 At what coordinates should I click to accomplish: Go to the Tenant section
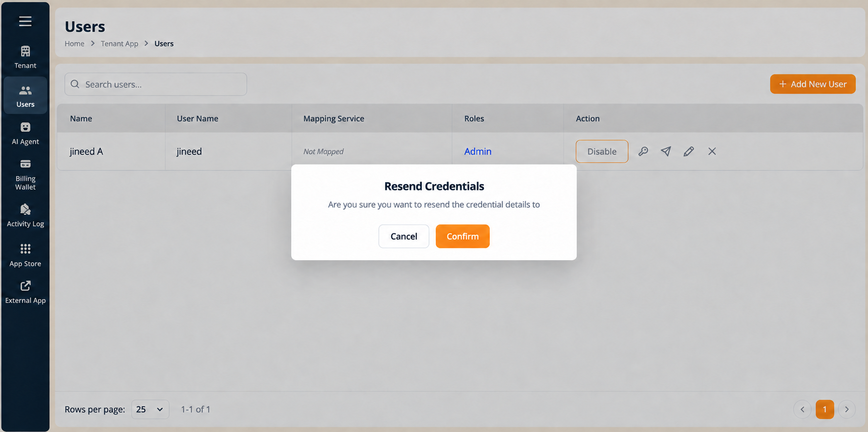point(25,57)
